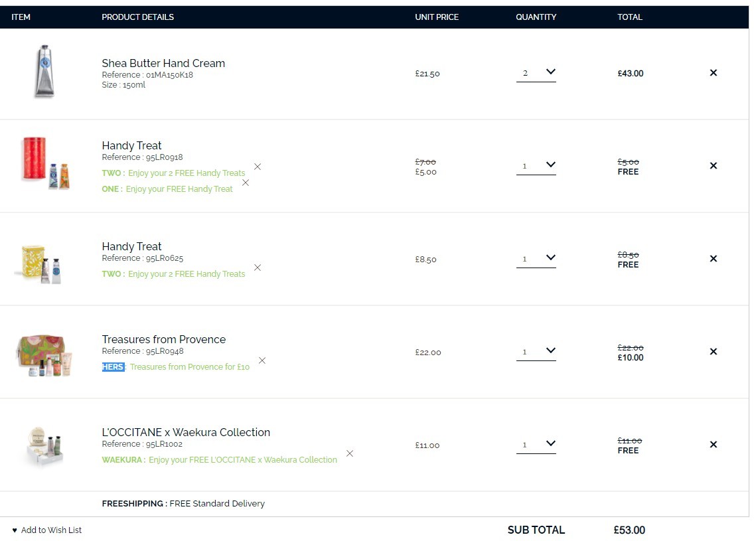Select the reference 95LR1002 text
Viewport: 756px width, 541px height.
(142, 444)
